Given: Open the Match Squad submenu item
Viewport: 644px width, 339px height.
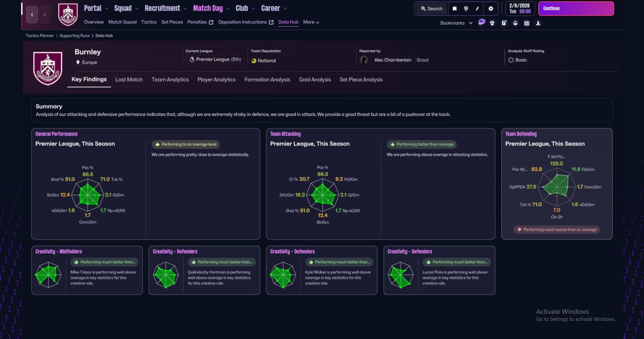Looking at the screenshot, I should click(x=122, y=22).
